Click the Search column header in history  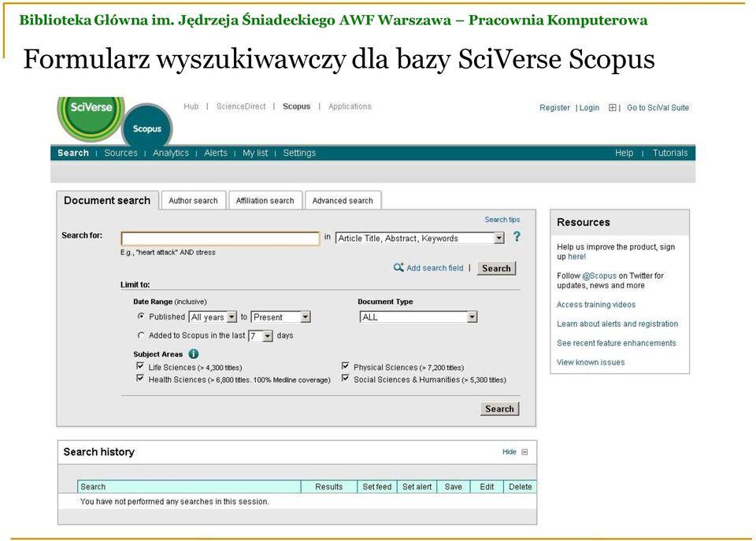[x=189, y=487]
